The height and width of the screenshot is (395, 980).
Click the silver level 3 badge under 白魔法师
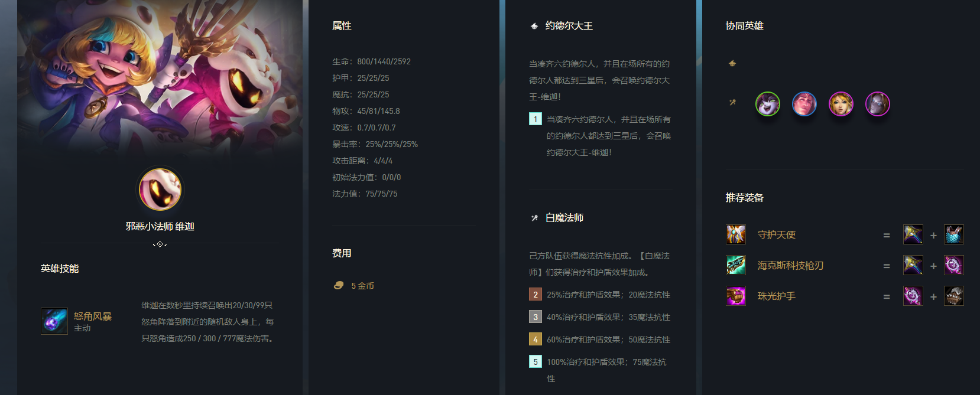(536, 317)
